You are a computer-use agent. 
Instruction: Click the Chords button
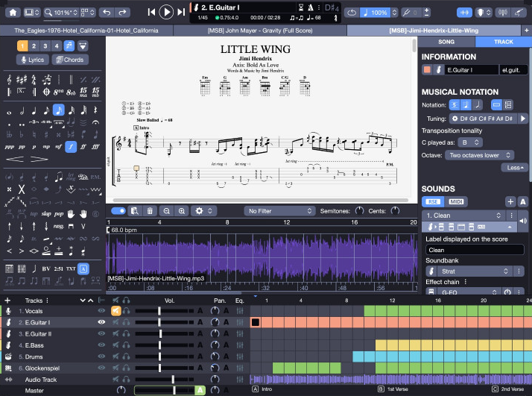click(70, 60)
